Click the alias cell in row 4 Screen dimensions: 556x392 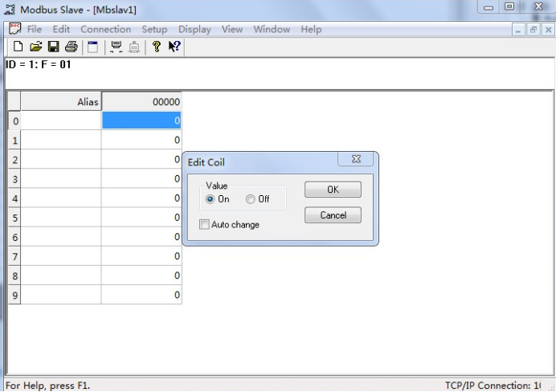(61, 198)
